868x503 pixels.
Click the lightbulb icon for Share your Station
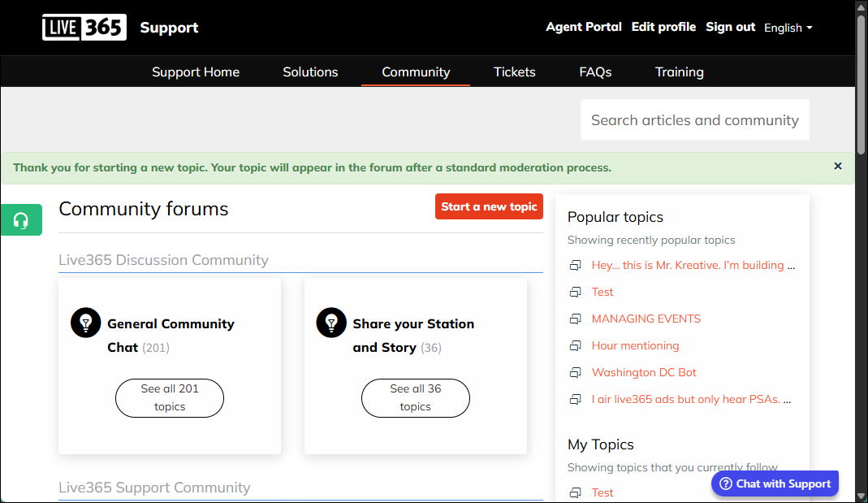(x=331, y=323)
